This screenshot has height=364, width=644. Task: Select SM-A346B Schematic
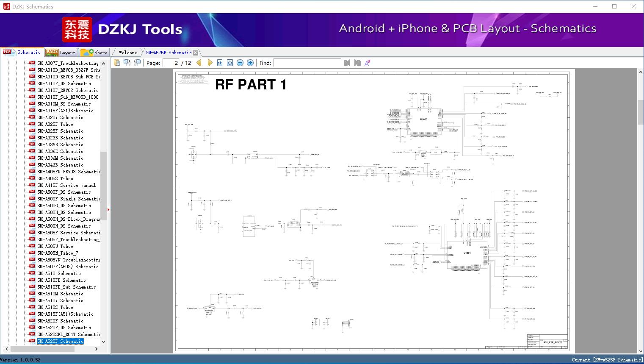coord(60,165)
